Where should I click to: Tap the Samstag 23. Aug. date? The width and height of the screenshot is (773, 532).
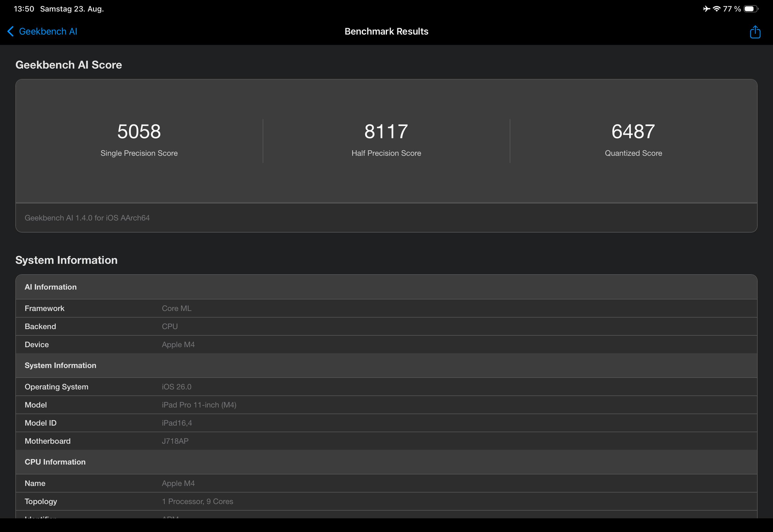tap(72, 9)
